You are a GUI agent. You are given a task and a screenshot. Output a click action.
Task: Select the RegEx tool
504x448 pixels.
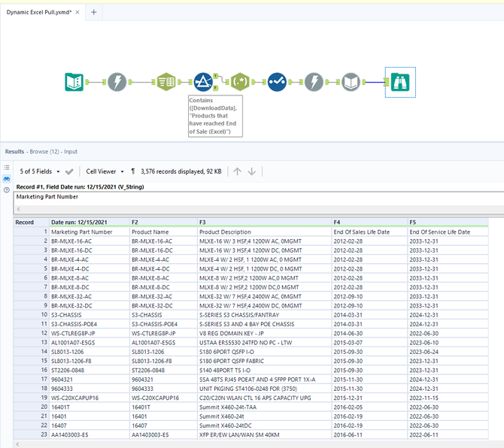pyautogui.click(x=240, y=82)
